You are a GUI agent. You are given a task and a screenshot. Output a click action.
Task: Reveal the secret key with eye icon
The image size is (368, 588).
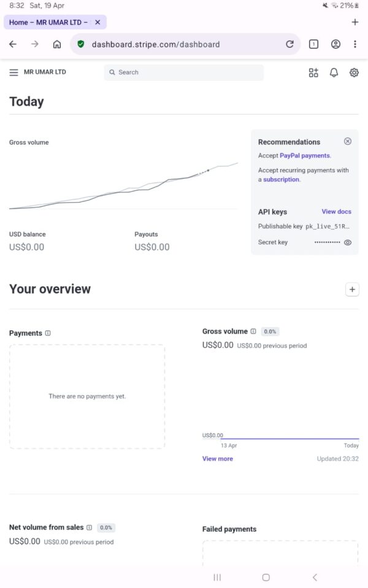tap(348, 243)
